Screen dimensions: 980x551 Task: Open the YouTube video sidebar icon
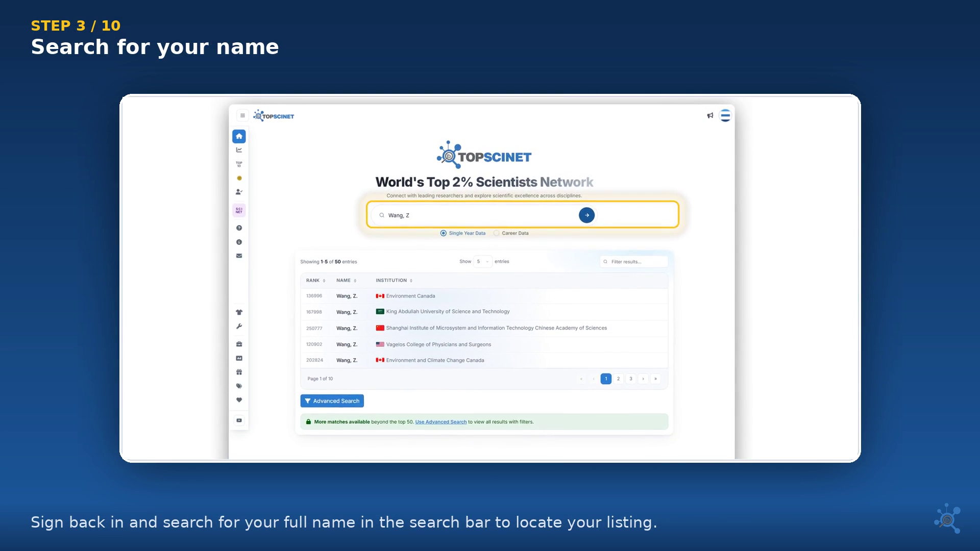point(239,420)
